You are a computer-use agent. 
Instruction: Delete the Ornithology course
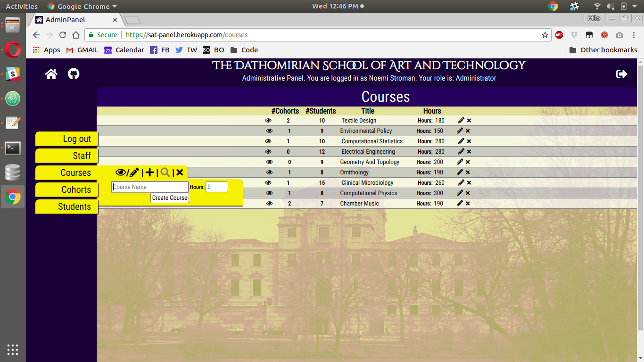point(468,173)
